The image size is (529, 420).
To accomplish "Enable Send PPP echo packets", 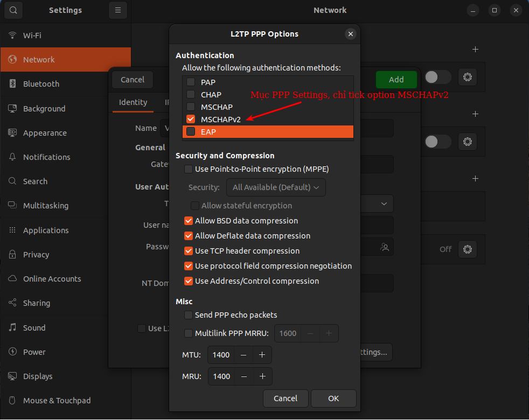I will (189, 315).
